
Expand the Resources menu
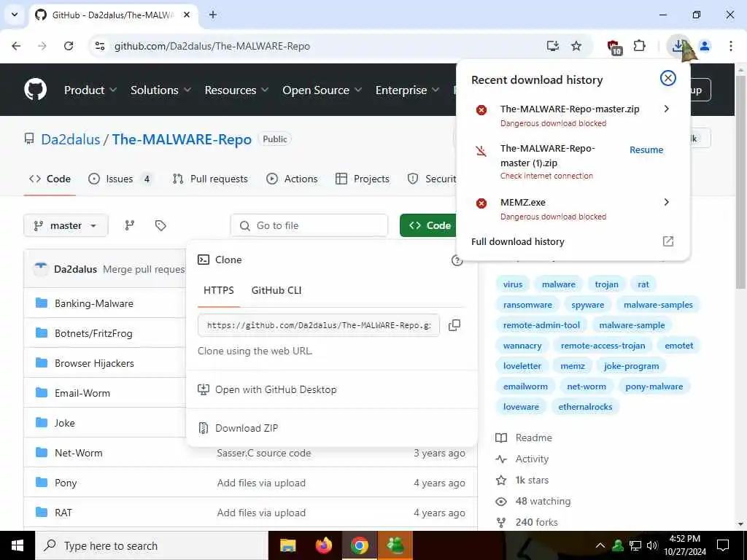pos(236,90)
